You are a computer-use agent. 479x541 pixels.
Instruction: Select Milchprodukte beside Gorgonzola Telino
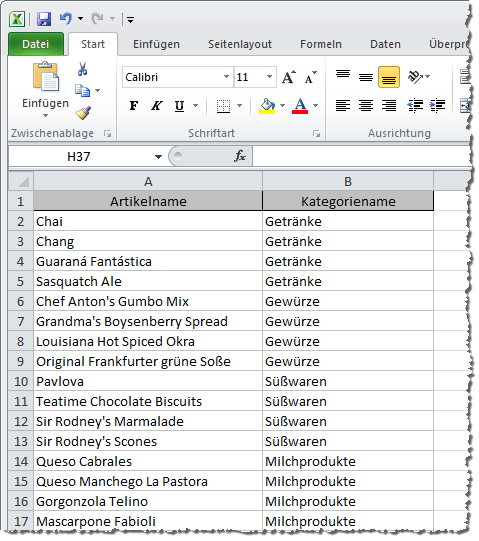coord(348,502)
